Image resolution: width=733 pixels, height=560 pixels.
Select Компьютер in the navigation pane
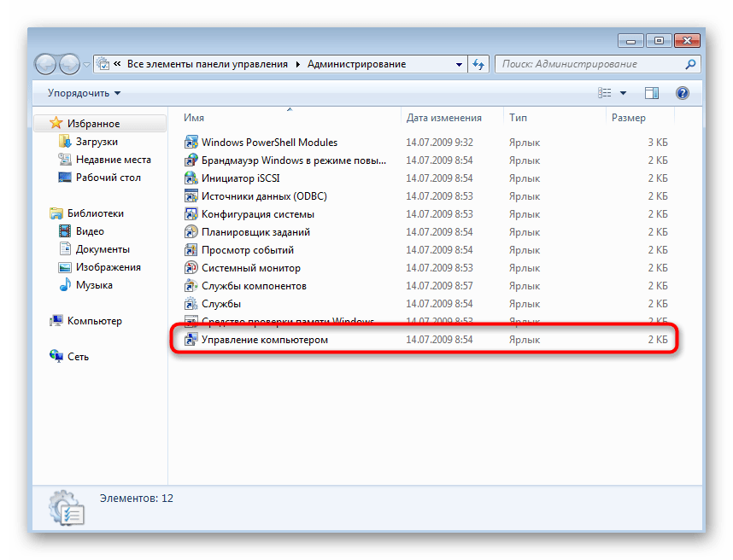click(x=94, y=321)
